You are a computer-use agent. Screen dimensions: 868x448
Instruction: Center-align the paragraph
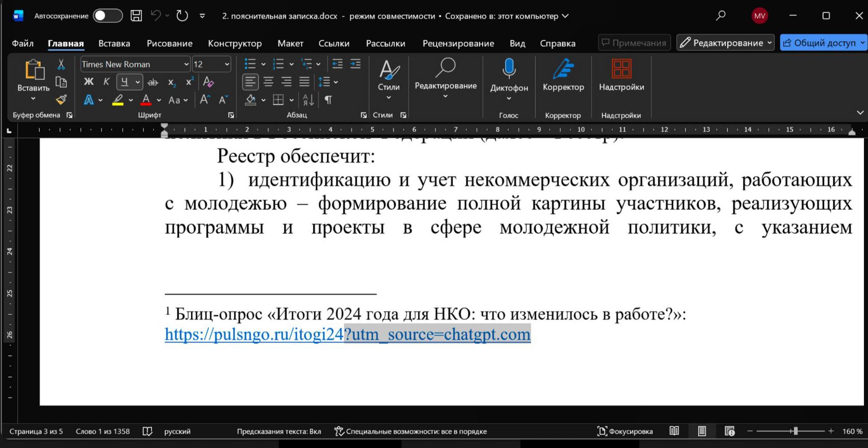pos(268,82)
